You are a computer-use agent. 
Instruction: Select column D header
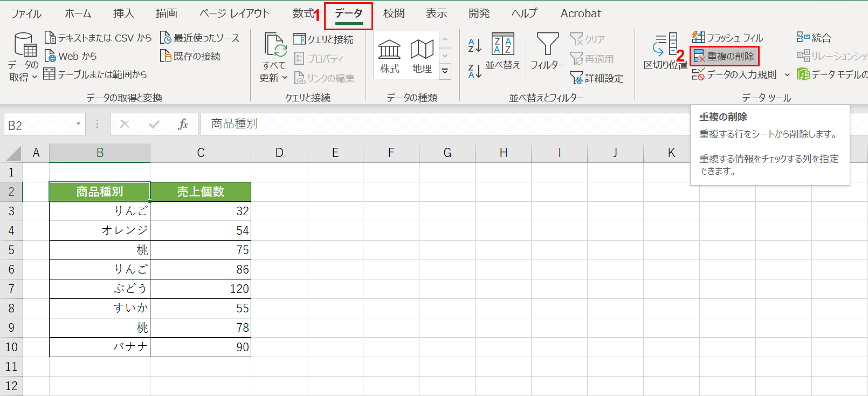click(x=279, y=153)
